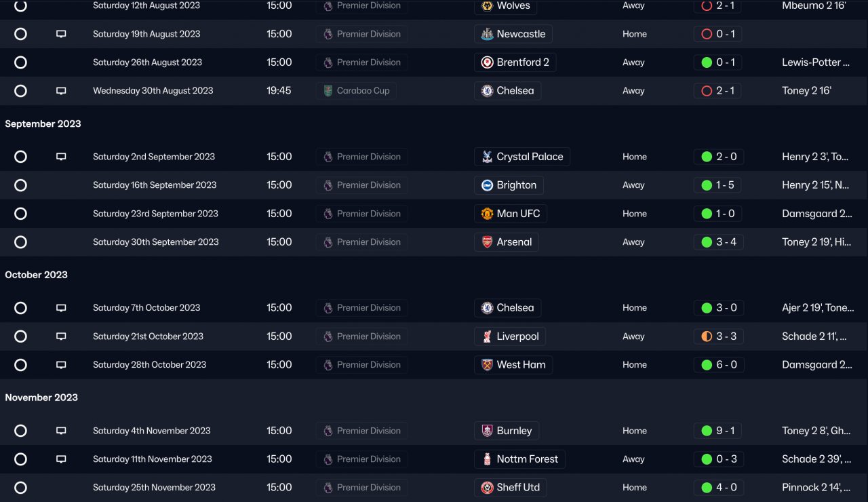Viewport: 868px width, 502px height.
Task: Click the Man UFC club crest
Action: [x=487, y=214]
